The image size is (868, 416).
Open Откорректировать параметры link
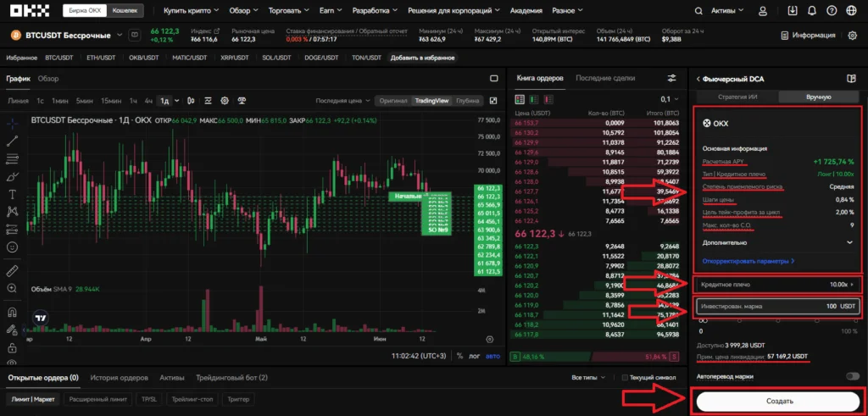pos(748,261)
